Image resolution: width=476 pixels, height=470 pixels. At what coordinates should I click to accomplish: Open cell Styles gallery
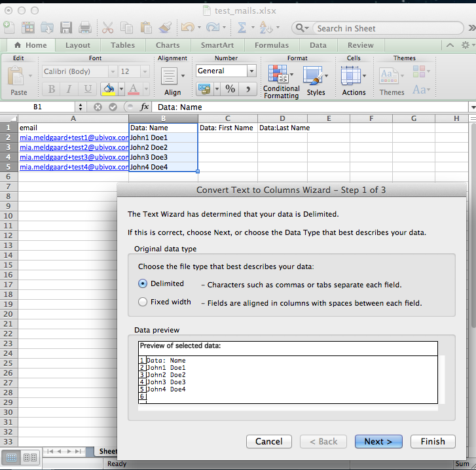tap(316, 81)
